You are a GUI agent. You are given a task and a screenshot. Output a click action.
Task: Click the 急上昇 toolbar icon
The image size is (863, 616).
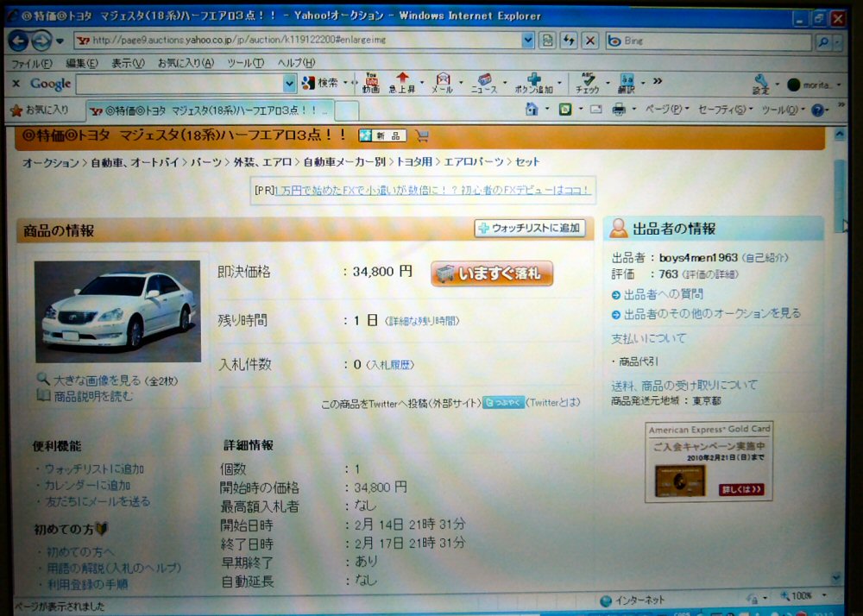[x=402, y=83]
